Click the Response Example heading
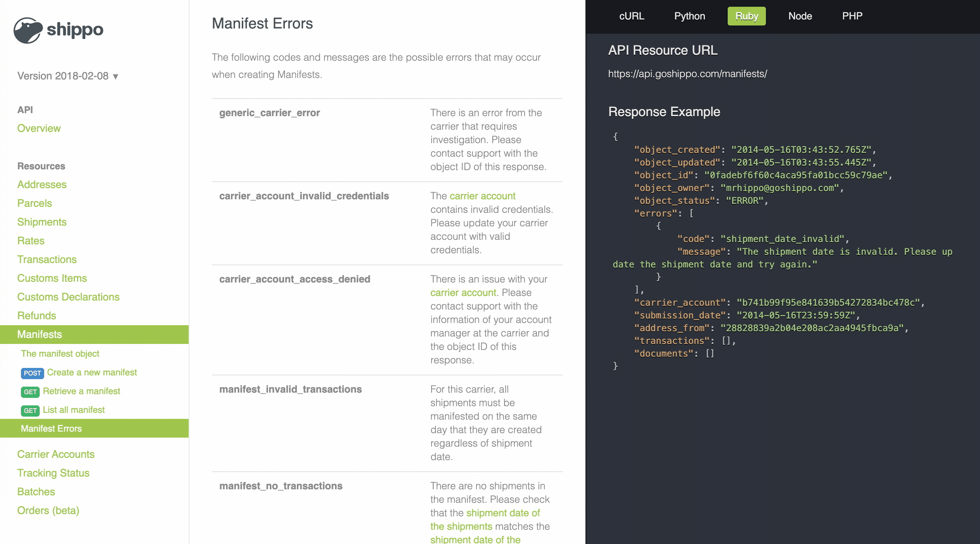The height and width of the screenshot is (544, 980). tap(664, 112)
